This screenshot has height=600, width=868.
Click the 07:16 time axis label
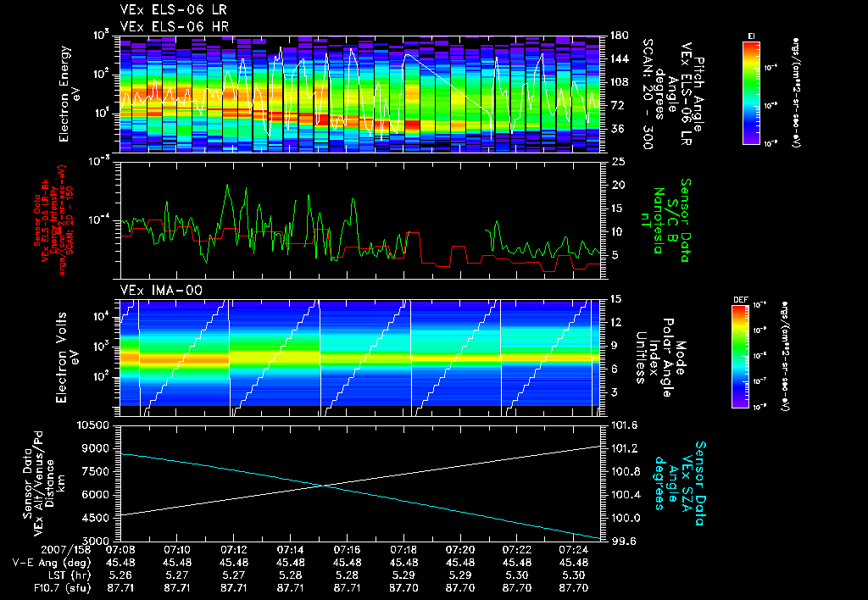tap(347, 551)
